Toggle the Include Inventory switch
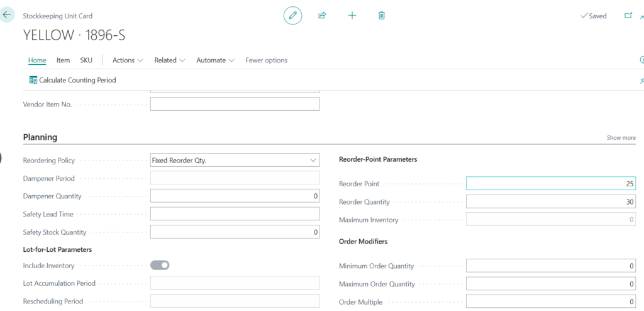Screen dimensions: 644x311 pyautogui.click(x=160, y=266)
